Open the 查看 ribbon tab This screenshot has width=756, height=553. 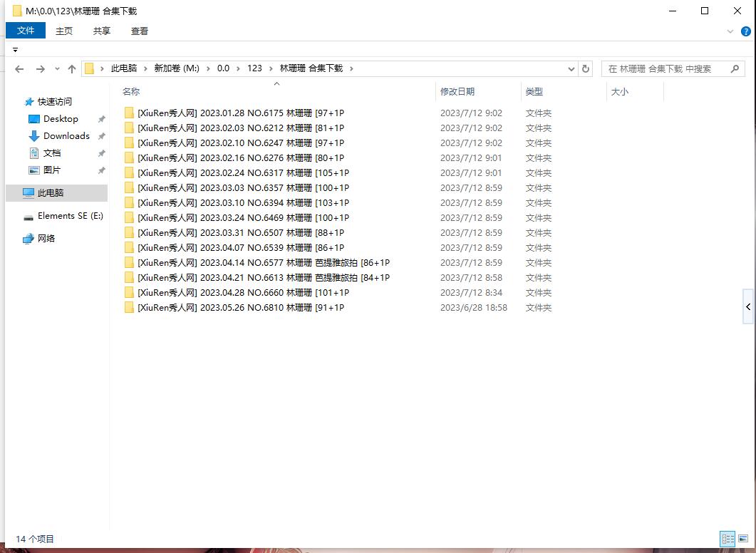tap(140, 31)
